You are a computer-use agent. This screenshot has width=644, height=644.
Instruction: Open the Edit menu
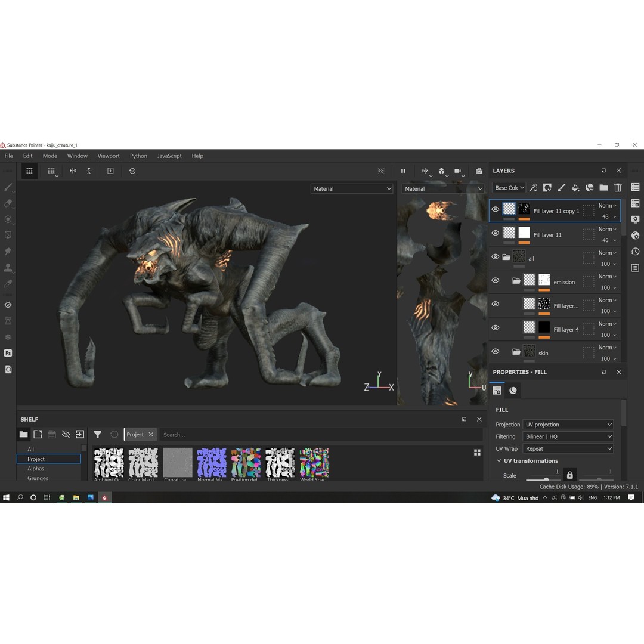click(x=27, y=156)
